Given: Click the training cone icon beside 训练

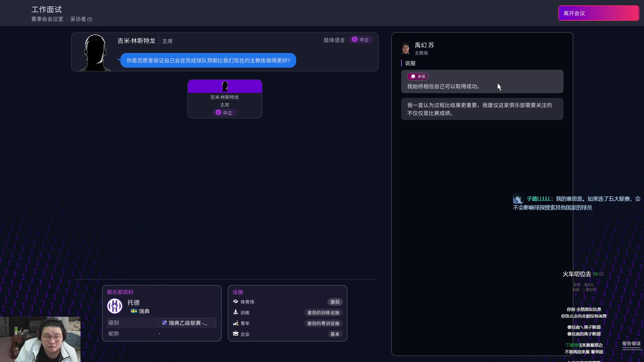Looking at the screenshot, I should [236, 312].
